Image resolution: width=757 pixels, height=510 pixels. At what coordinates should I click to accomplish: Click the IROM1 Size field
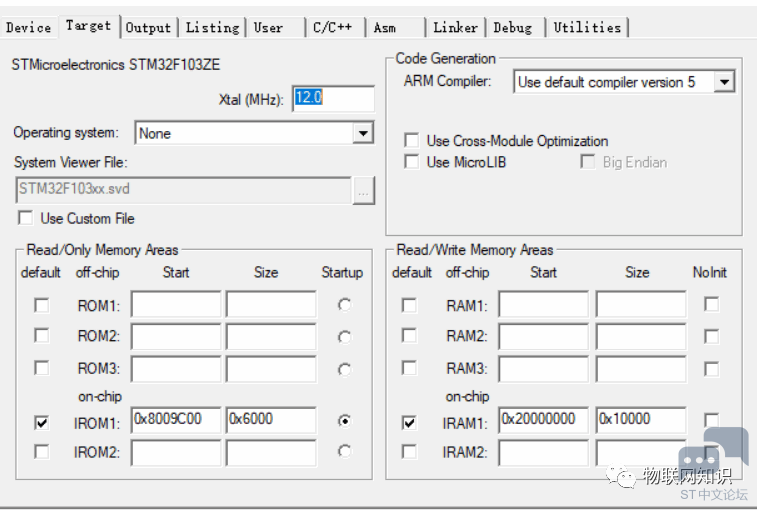click(x=271, y=420)
